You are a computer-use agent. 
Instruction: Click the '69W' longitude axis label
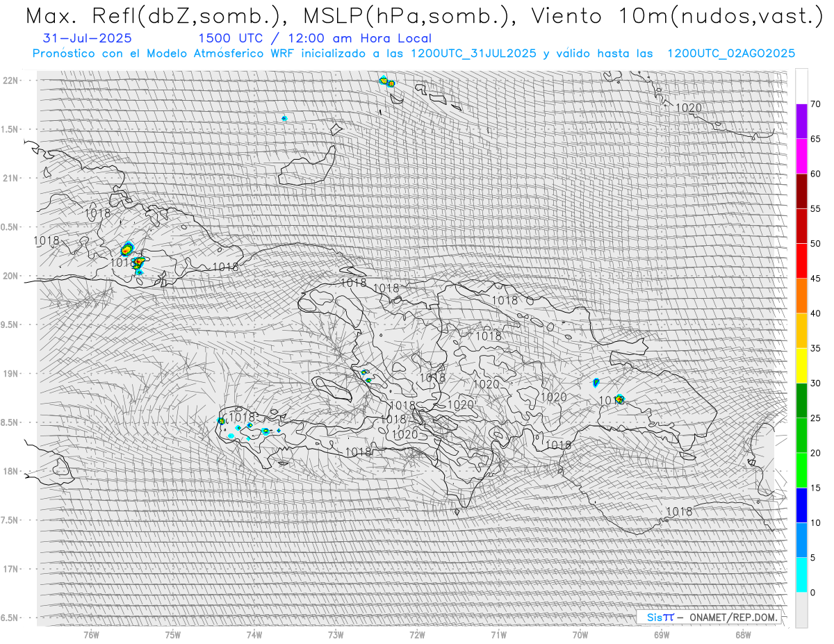coord(662,635)
